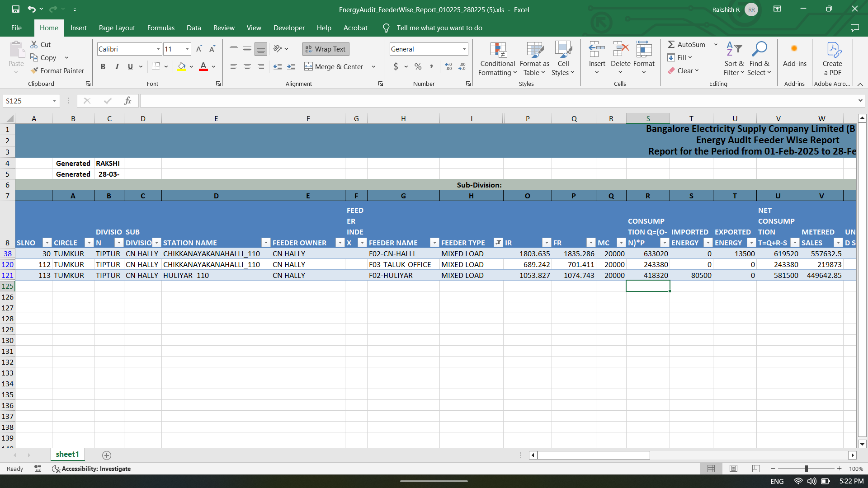Open the Name Box dropdown
868x488 pixels.
click(54, 101)
